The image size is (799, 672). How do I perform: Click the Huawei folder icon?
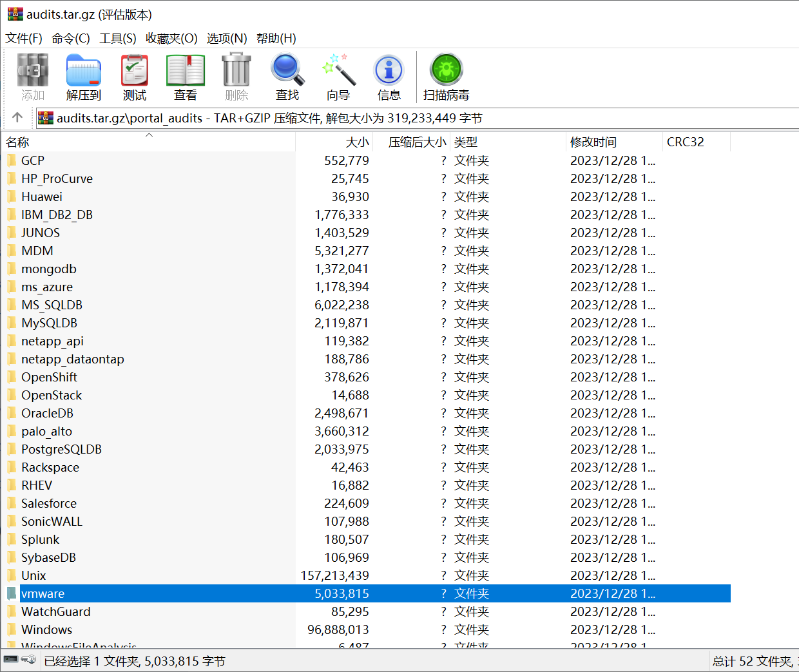point(12,196)
